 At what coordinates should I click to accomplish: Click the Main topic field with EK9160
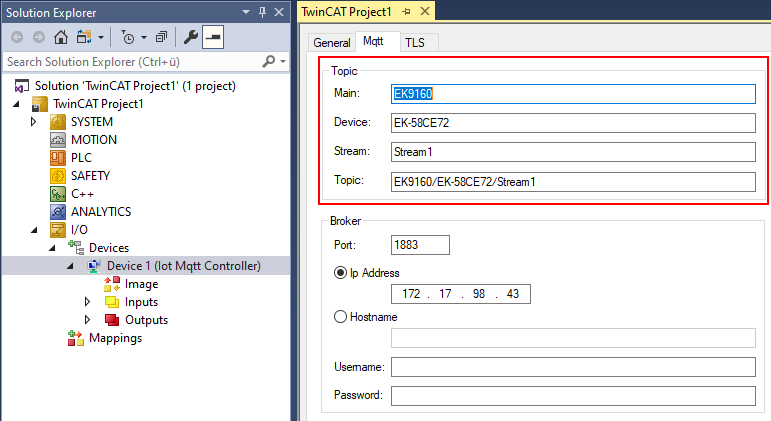pos(573,94)
